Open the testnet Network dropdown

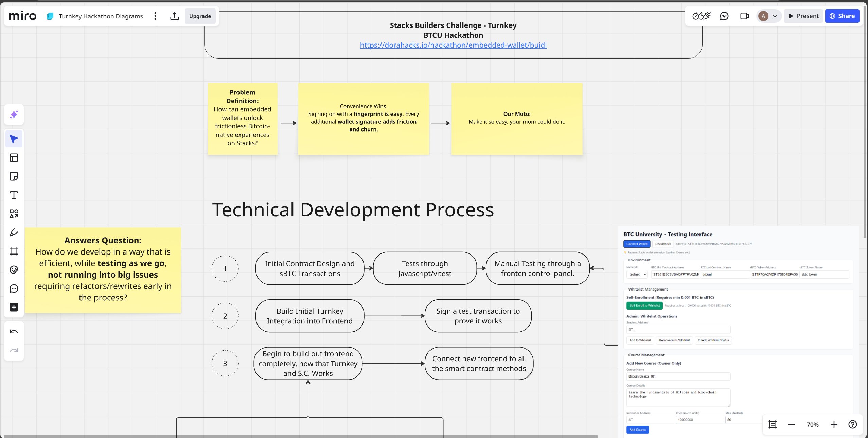(x=637, y=274)
